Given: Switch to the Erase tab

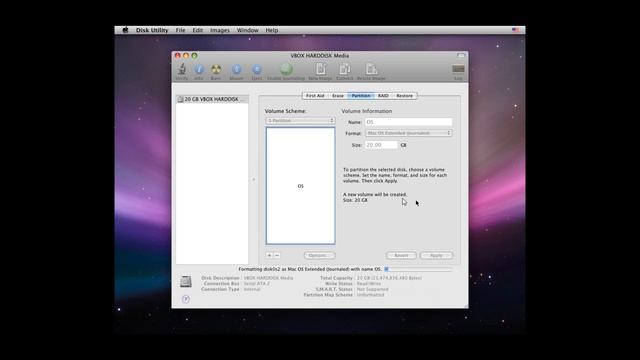Looking at the screenshot, I should coord(338,96).
